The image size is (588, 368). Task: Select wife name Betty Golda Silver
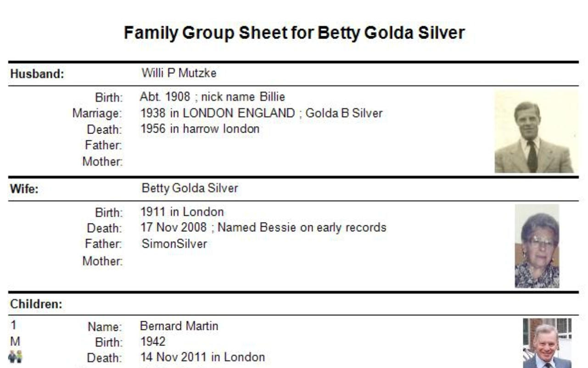pos(190,188)
